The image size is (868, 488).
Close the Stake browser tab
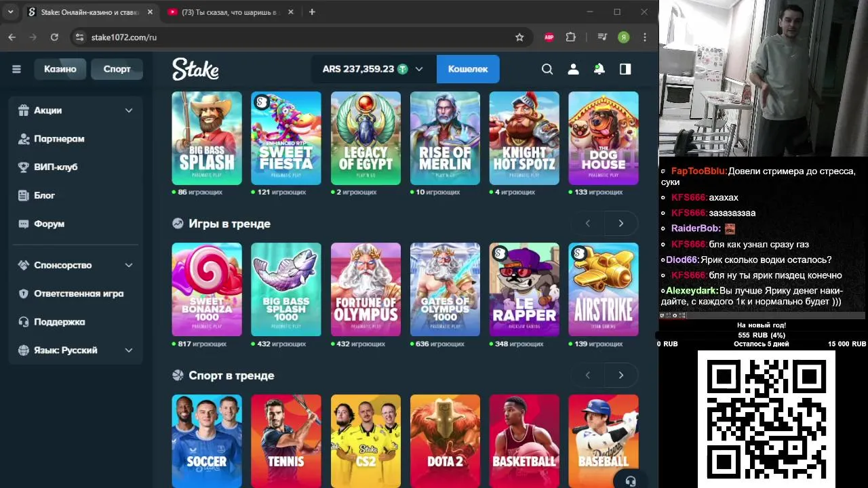[150, 12]
